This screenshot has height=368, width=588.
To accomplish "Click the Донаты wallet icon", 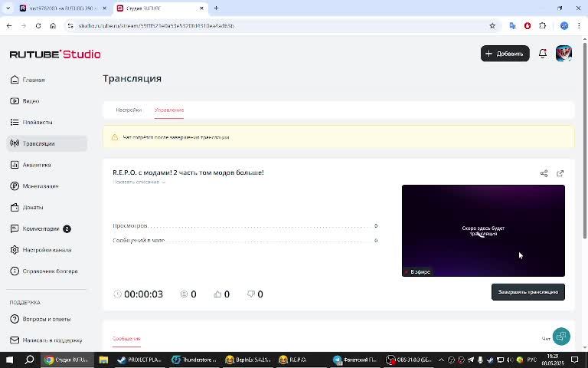I will point(15,207).
